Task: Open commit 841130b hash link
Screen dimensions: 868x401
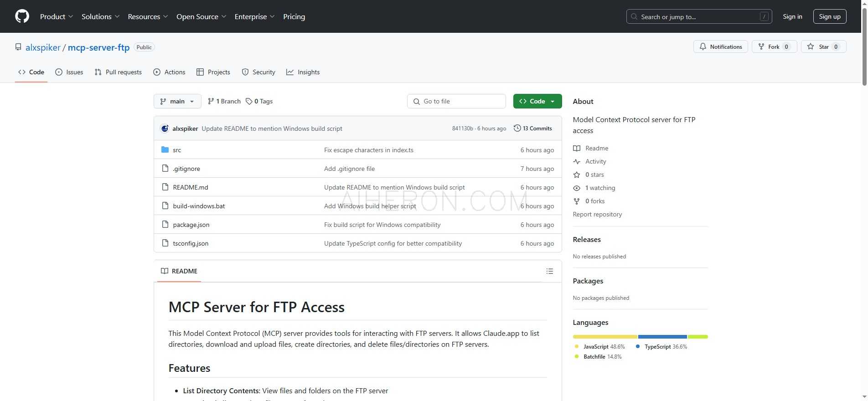Action: tap(462, 129)
